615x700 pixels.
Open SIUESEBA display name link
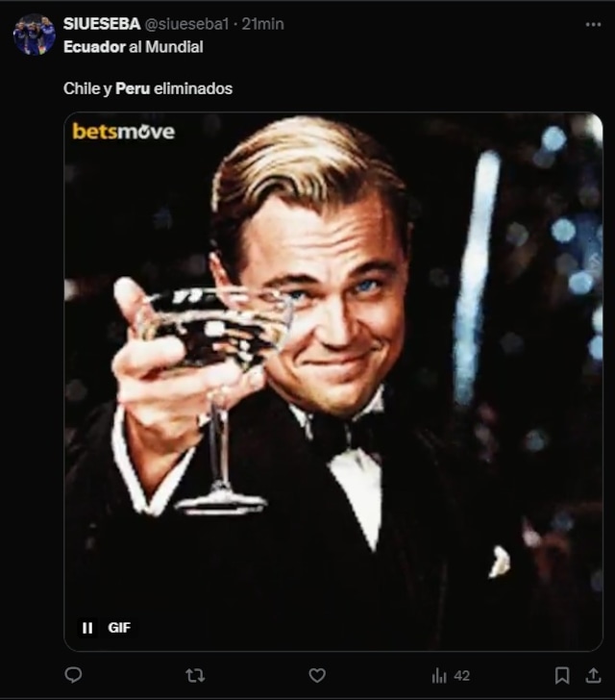coord(102,24)
